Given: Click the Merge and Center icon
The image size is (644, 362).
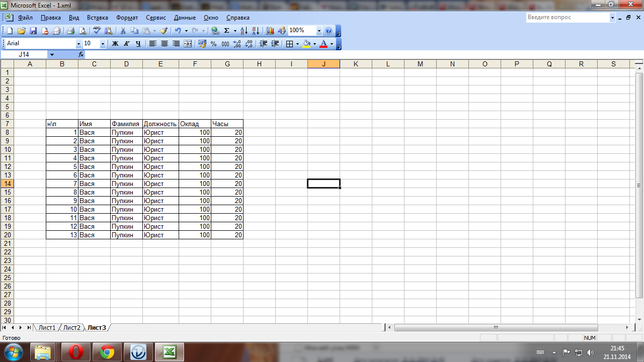Looking at the screenshot, I should click(188, 44).
